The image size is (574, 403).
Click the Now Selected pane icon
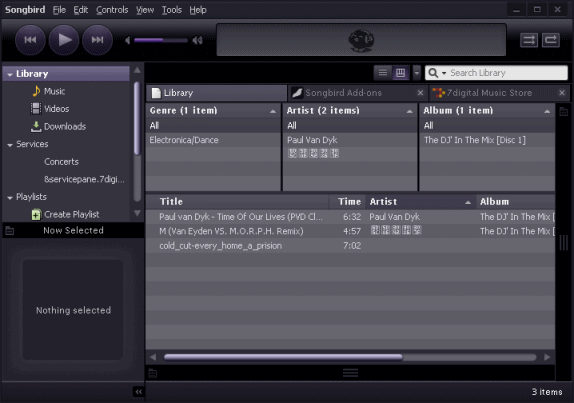pyautogui.click(x=10, y=231)
